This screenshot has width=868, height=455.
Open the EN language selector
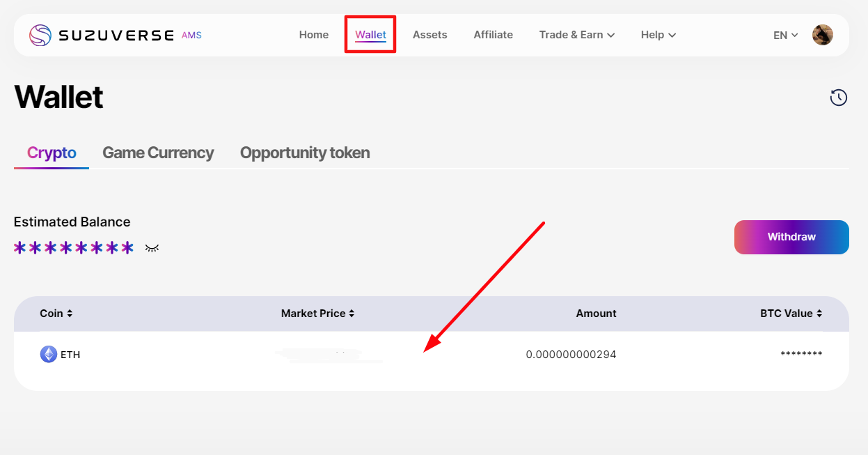click(x=785, y=35)
